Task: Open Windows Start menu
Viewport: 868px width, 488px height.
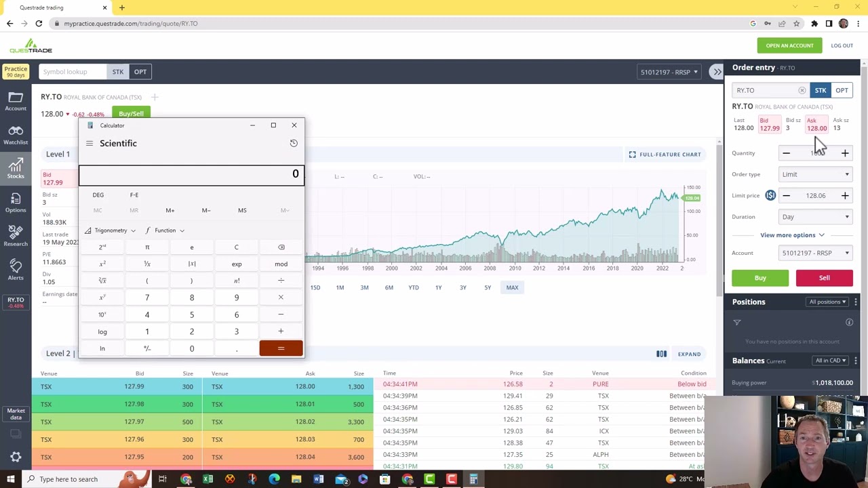Action: click(x=10, y=479)
